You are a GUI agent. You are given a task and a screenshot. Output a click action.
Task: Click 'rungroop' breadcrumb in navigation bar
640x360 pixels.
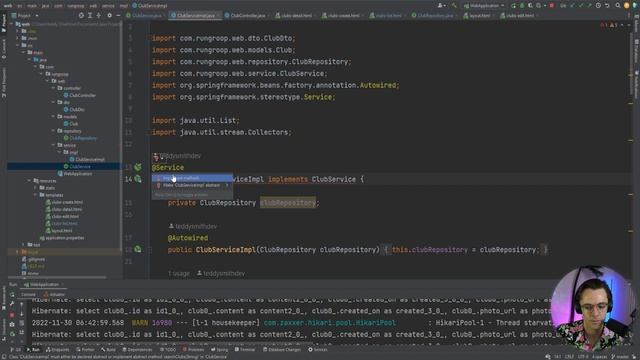[x=76, y=6]
